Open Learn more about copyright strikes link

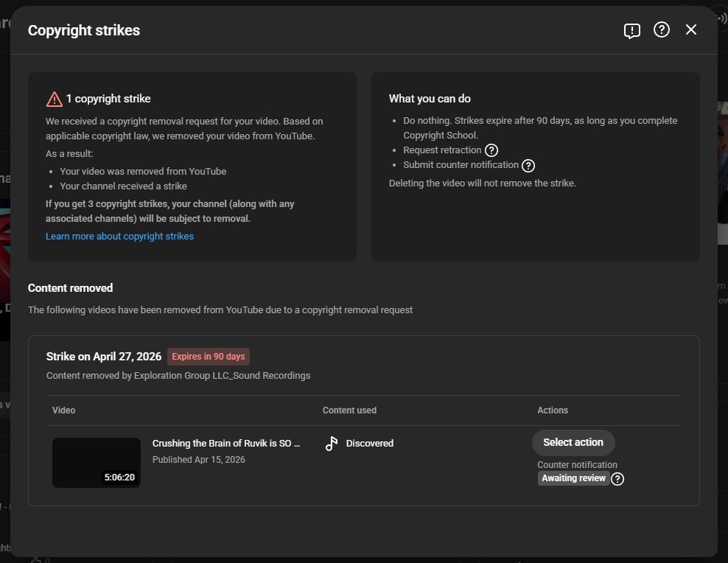(x=120, y=237)
